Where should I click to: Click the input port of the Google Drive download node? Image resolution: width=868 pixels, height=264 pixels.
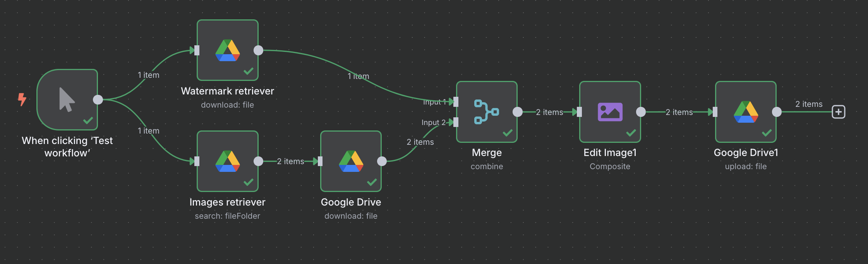pos(320,161)
